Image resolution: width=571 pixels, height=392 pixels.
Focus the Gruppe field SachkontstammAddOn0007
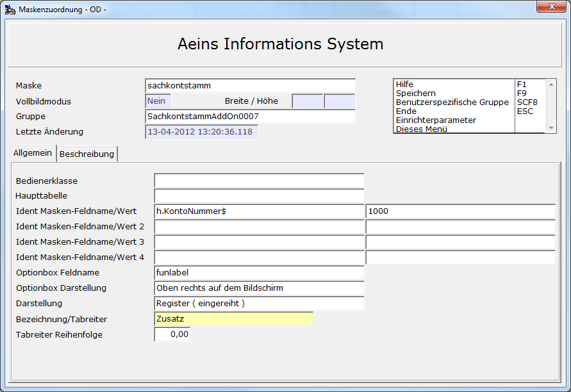[x=250, y=117]
